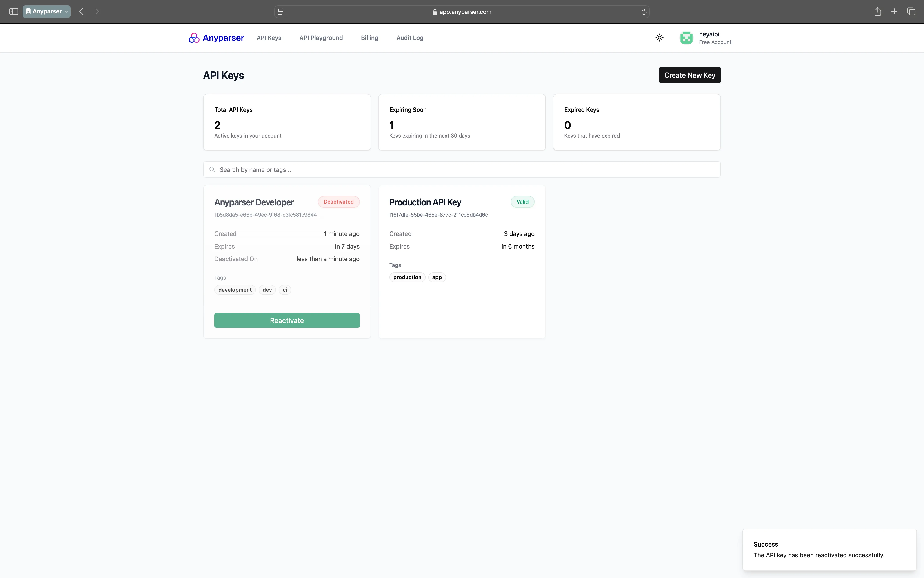Select the Billing menu item

pos(369,38)
